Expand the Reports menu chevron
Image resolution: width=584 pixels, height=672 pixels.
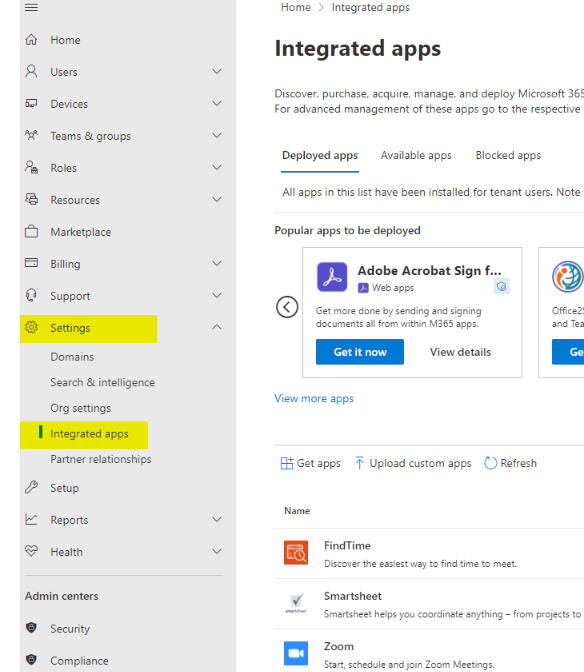(217, 519)
